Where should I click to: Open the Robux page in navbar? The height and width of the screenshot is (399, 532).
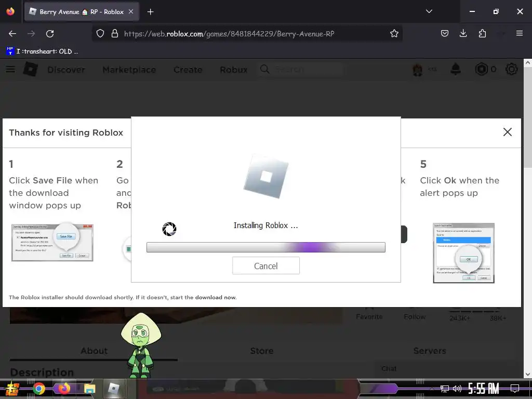[233, 70]
